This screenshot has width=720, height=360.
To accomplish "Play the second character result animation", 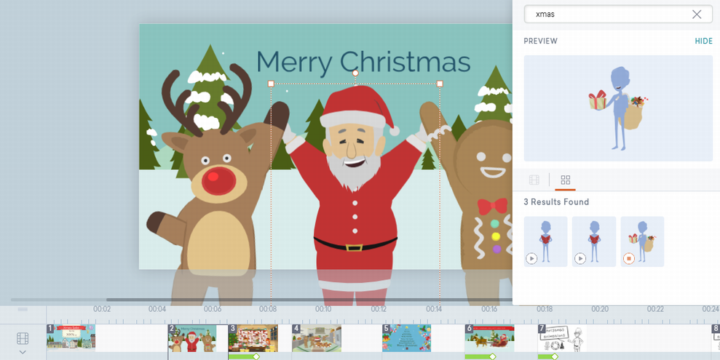I will click(x=580, y=259).
